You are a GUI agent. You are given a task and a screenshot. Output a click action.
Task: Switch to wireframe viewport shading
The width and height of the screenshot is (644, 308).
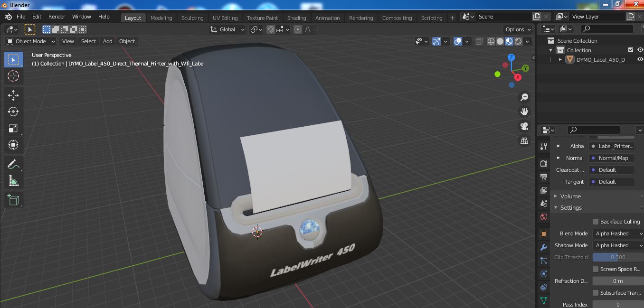tap(491, 41)
